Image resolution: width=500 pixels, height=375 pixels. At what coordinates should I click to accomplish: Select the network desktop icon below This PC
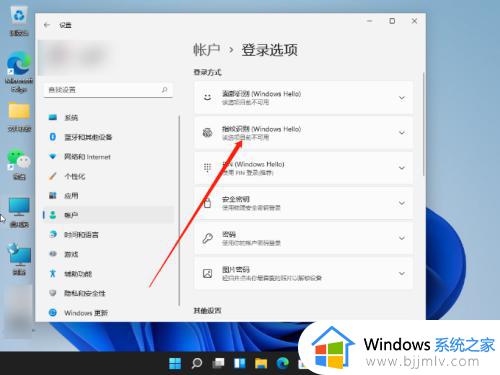coord(19,260)
